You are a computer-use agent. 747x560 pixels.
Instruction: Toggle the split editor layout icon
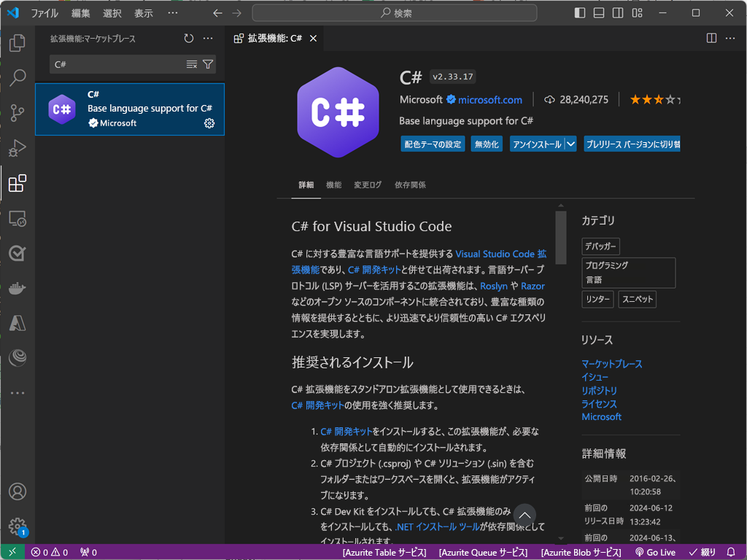(x=711, y=38)
